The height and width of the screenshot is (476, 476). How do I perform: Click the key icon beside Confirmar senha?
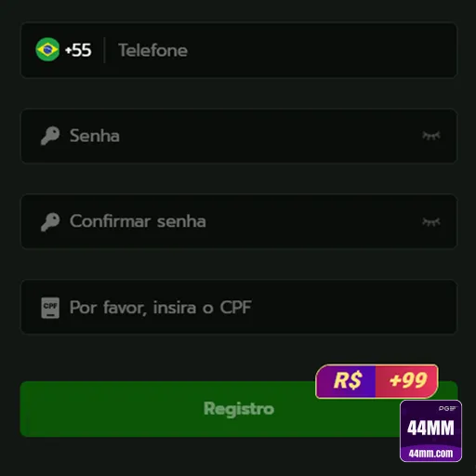pos(50,222)
